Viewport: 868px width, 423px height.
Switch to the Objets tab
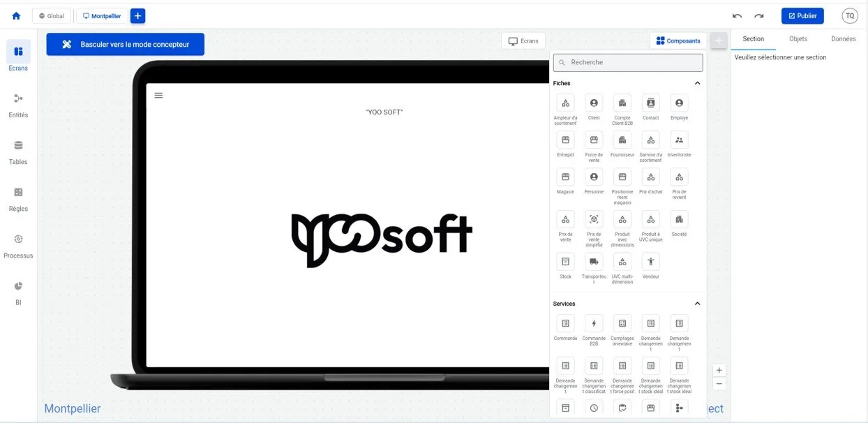click(798, 39)
